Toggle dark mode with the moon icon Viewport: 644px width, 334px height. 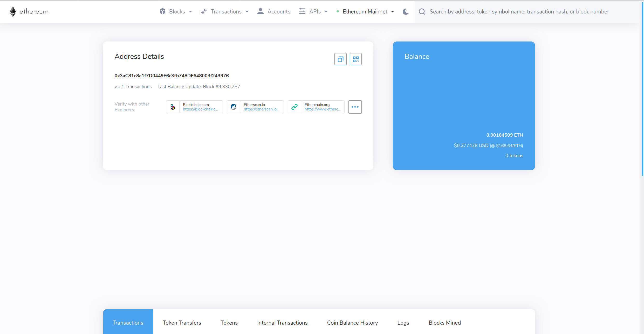coord(405,12)
